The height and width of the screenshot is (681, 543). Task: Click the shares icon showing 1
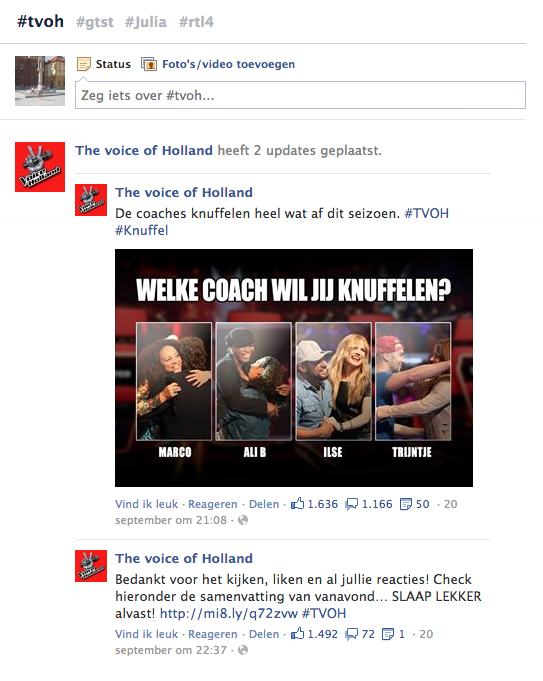pos(387,634)
